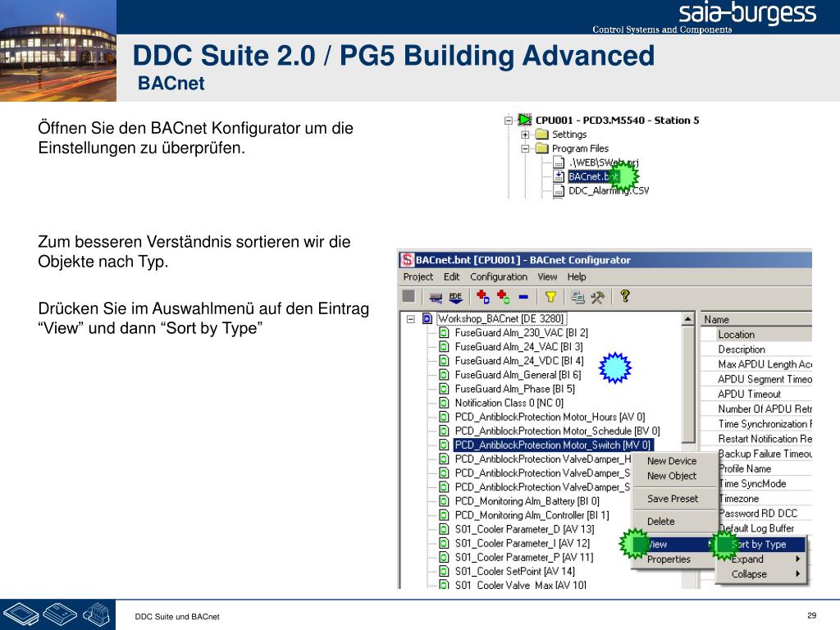Click icon of S01_Cooler Parameter_D object
Screen dimensions: 840x630
(444, 529)
